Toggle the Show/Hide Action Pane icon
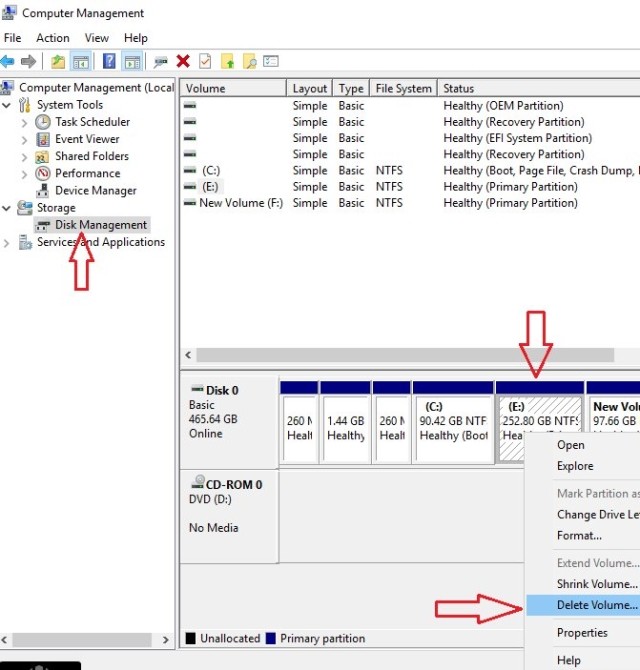640x670 pixels. pyautogui.click(x=132, y=62)
